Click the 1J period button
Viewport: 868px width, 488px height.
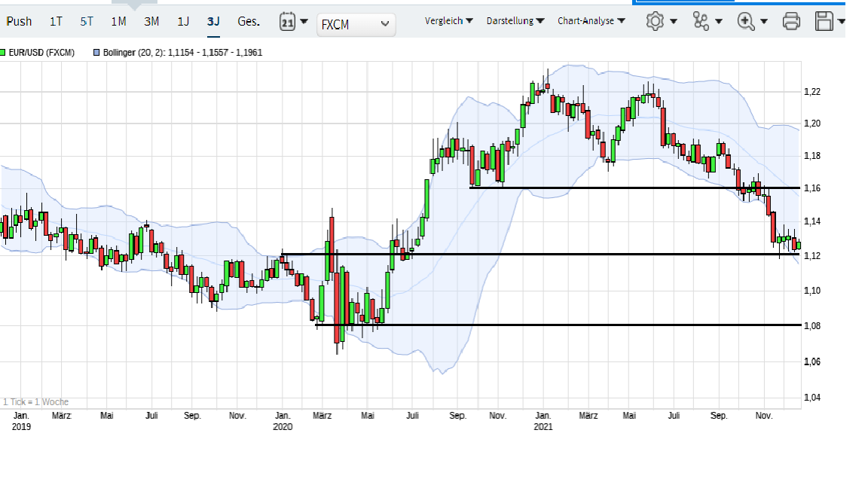click(x=182, y=21)
